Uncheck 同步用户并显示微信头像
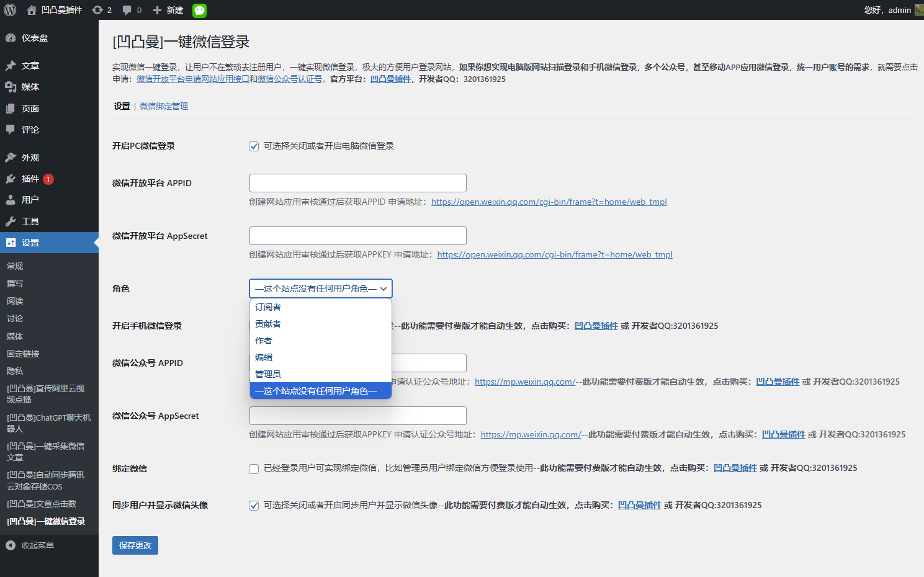Screen dimensions: 924x577 click(x=254, y=505)
